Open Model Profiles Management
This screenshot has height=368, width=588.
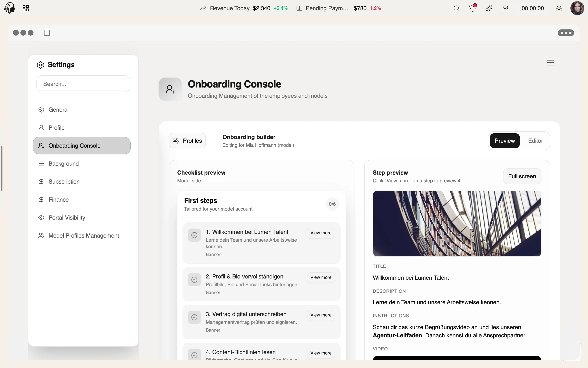[82, 236]
